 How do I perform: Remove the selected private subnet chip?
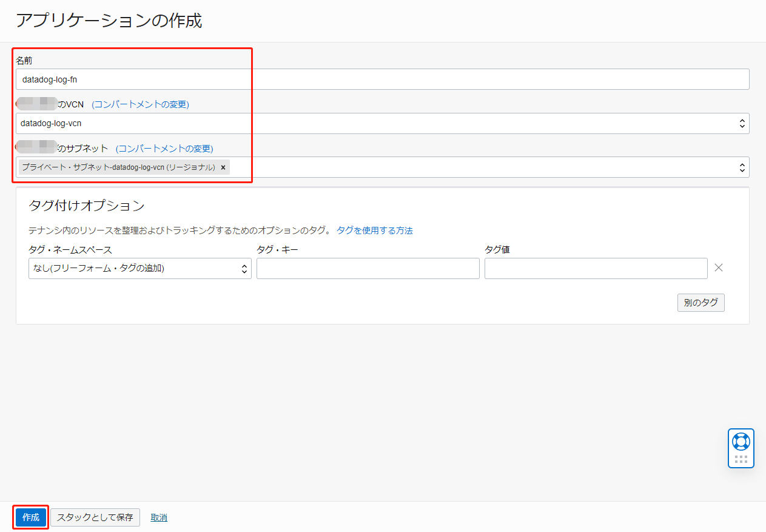pyautogui.click(x=223, y=167)
